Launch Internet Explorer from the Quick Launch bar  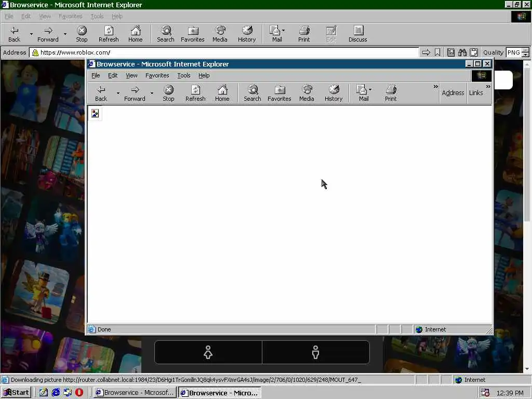click(56, 393)
